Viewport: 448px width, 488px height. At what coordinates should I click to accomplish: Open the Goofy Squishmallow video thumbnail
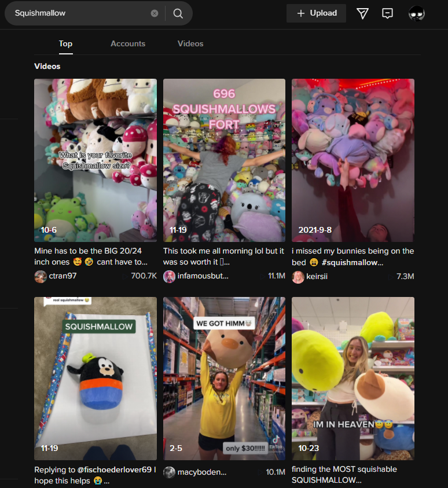click(x=96, y=376)
